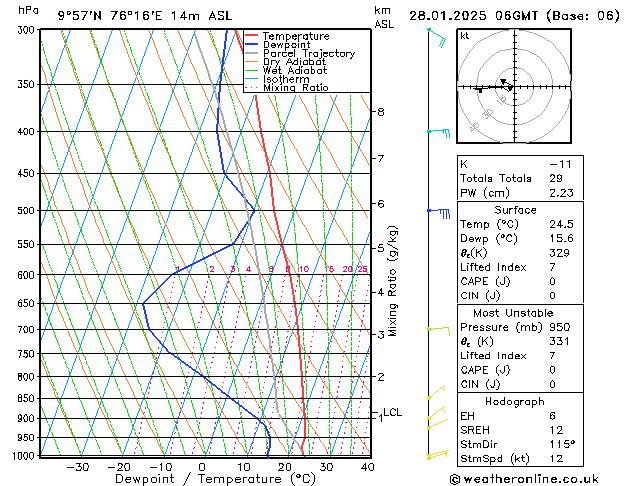629x486 pixels.
Task: Click the SREH value 12
Action: [556, 430]
